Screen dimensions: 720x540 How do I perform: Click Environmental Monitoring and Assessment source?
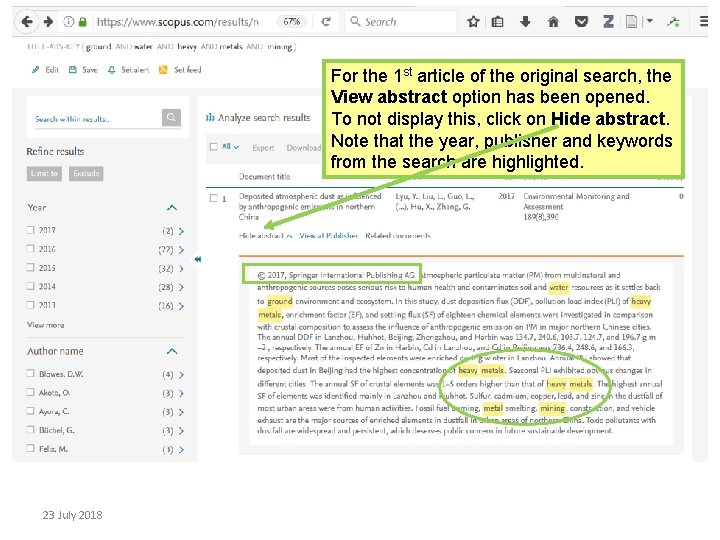click(576, 201)
